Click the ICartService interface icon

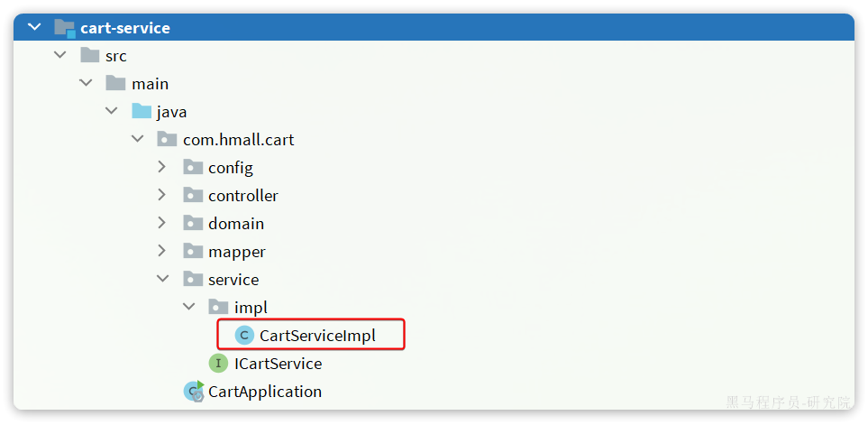(218, 364)
